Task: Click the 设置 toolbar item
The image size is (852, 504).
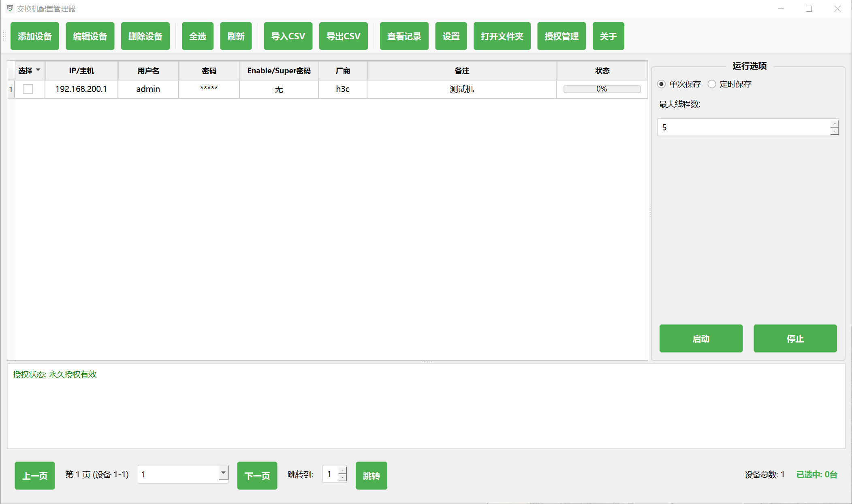Action: coord(451,36)
